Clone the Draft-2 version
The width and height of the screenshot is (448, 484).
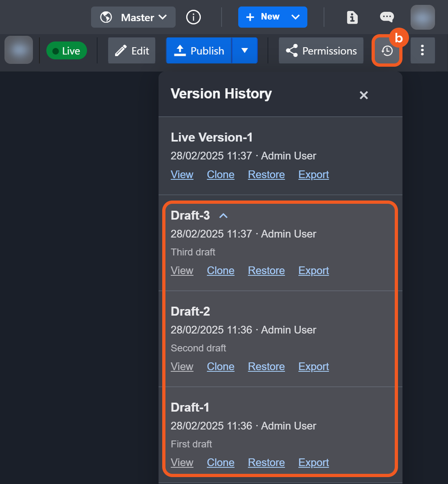click(220, 366)
